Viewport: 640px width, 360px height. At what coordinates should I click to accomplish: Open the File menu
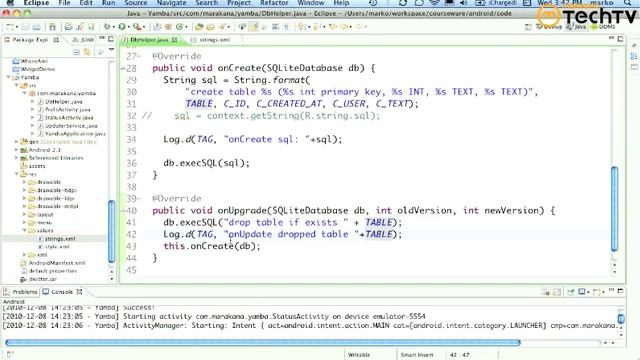pyautogui.click(x=64, y=3)
